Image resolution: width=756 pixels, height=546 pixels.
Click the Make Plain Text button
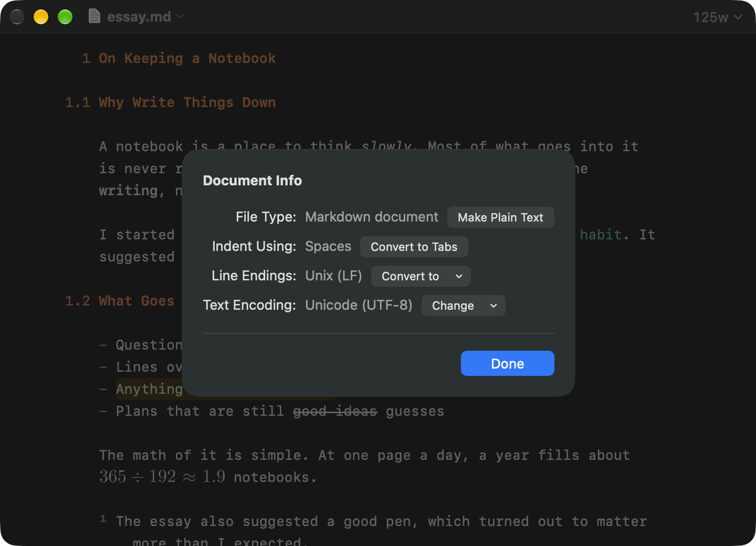click(500, 217)
